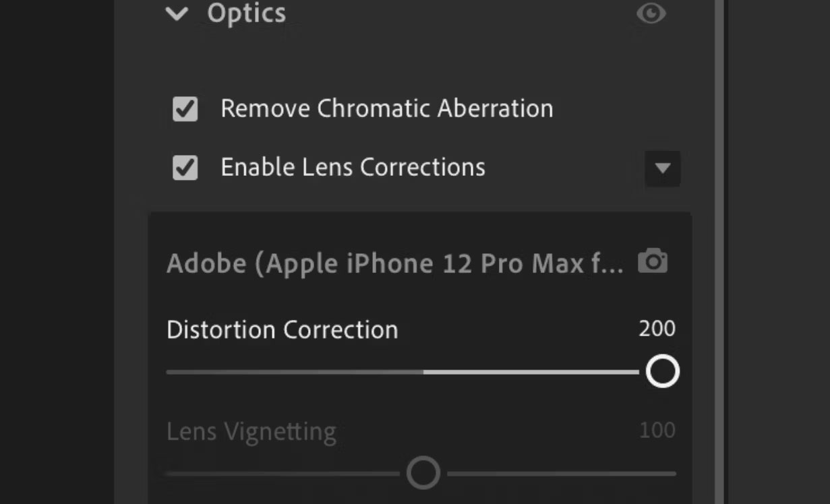
Task: Click the eye icon to preview without Optics corrections
Action: coord(651,13)
